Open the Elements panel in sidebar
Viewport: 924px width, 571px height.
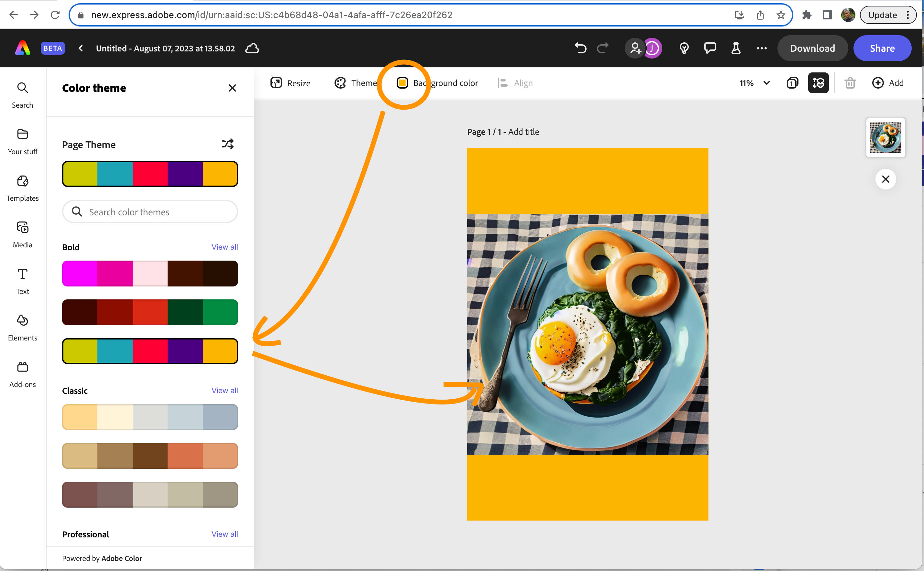(x=22, y=327)
